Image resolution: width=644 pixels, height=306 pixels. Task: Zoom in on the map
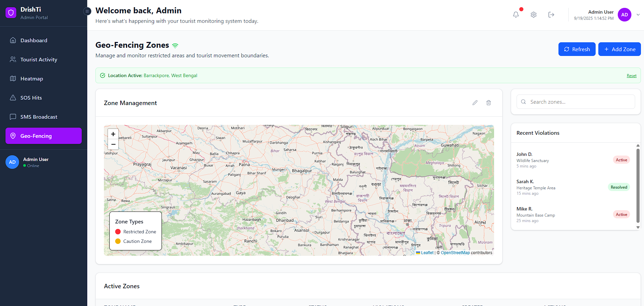coord(113,134)
